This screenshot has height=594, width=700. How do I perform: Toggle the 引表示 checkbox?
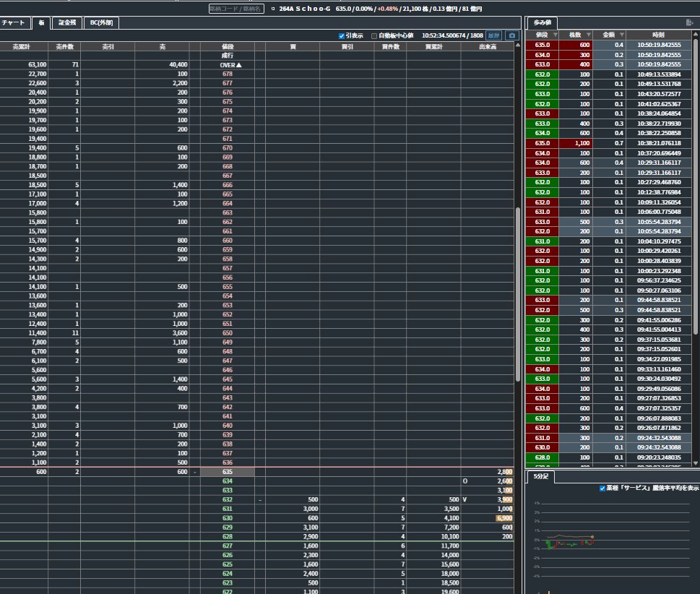(342, 35)
